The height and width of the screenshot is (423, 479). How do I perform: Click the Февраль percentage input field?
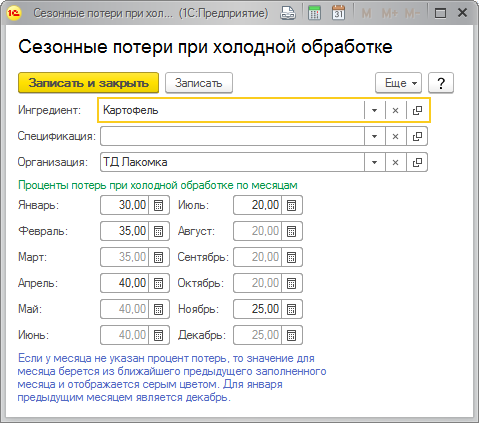(124, 231)
